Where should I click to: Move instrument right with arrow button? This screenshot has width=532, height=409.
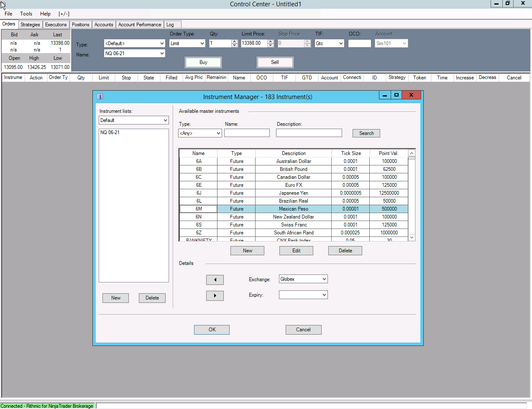coord(215,296)
